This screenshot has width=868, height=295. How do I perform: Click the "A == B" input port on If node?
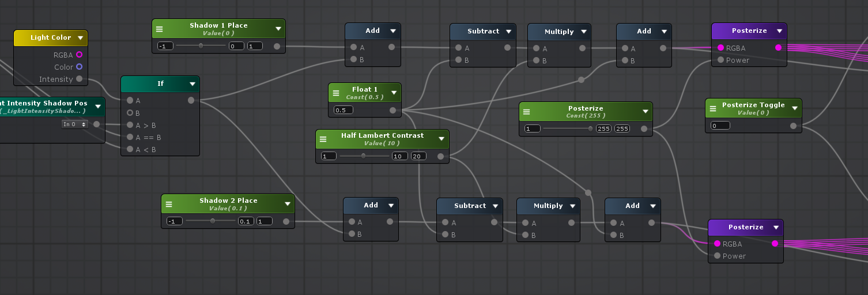pos(130,137)
